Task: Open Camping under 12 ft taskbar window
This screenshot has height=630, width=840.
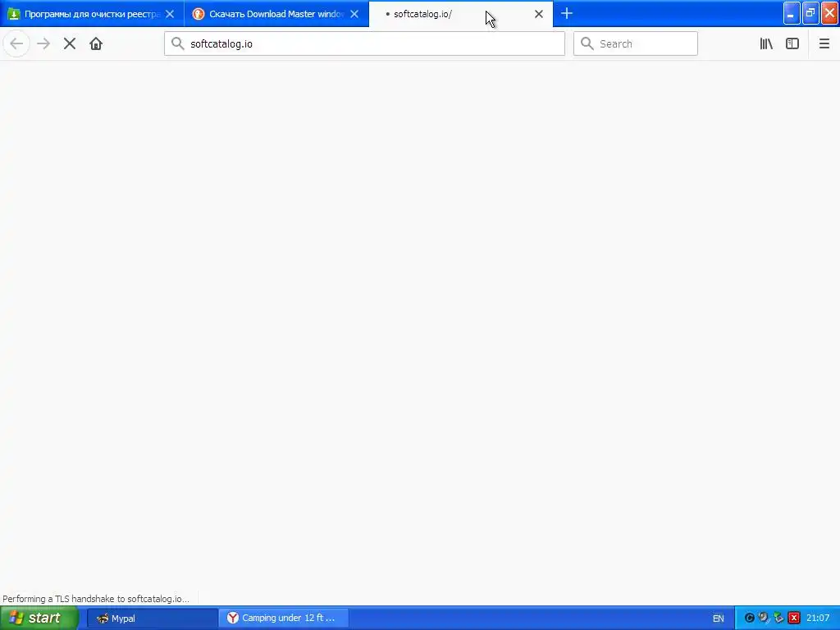Action: [x=283, y=619]
